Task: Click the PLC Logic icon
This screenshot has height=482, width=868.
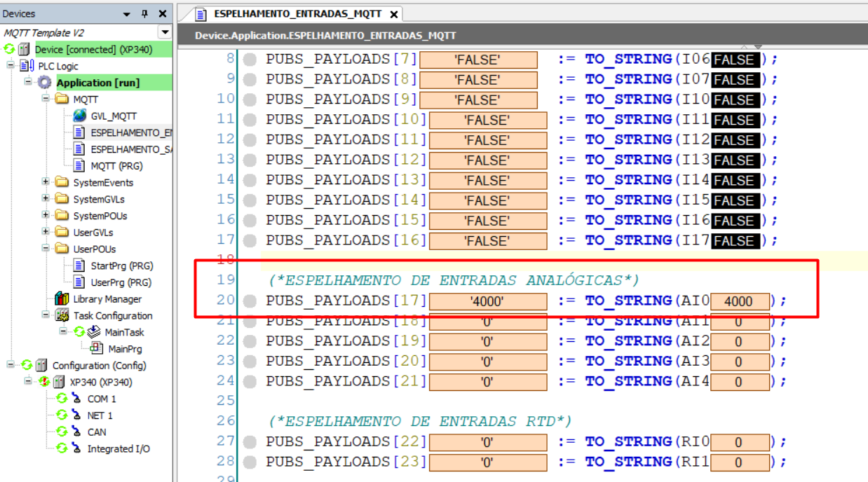Action: (x=27, y=66)
